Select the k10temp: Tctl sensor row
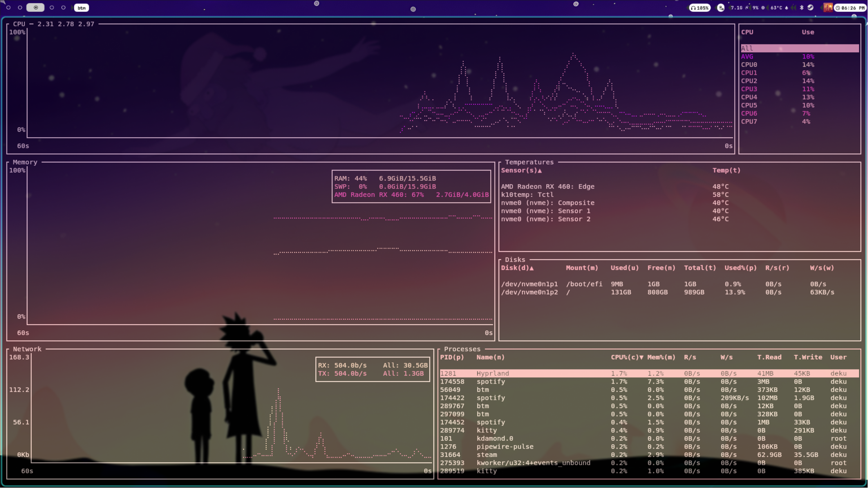This screenshot has width=868, height=488. pos(680,195)
